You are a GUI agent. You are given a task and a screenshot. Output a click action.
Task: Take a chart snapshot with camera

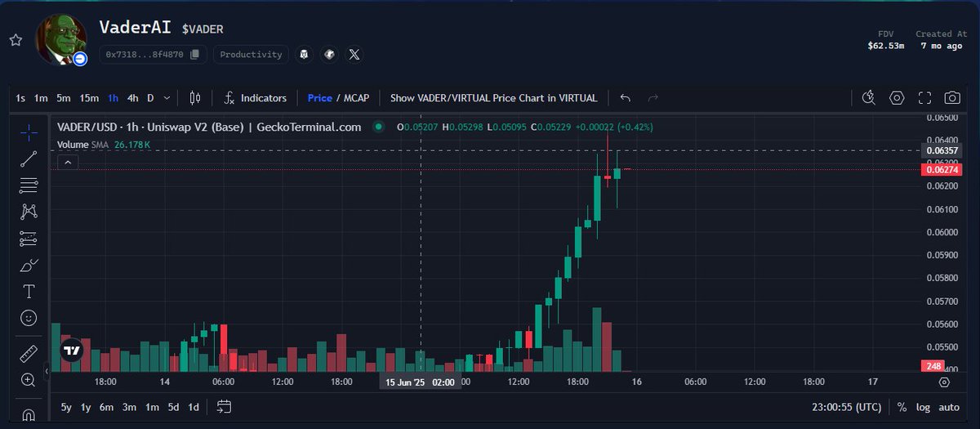[x=952, y=98]
